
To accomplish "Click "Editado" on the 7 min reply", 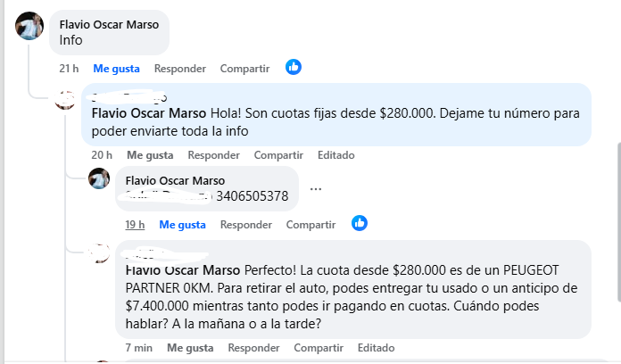I will (376, 347).
